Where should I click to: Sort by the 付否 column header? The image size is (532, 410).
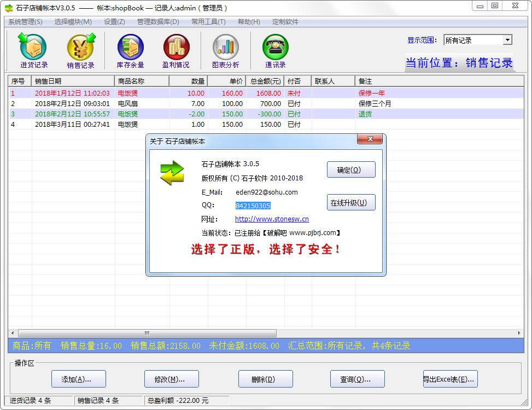click(297, 81)
